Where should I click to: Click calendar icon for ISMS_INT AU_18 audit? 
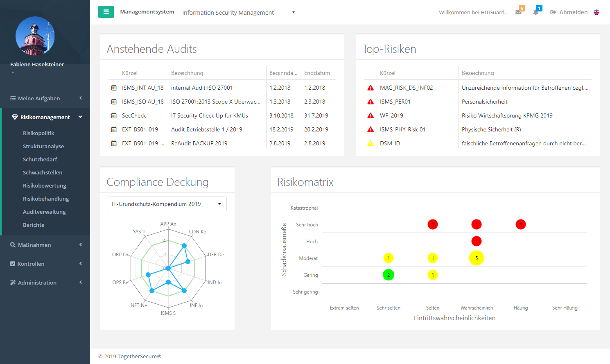click(x=114, y=88)
